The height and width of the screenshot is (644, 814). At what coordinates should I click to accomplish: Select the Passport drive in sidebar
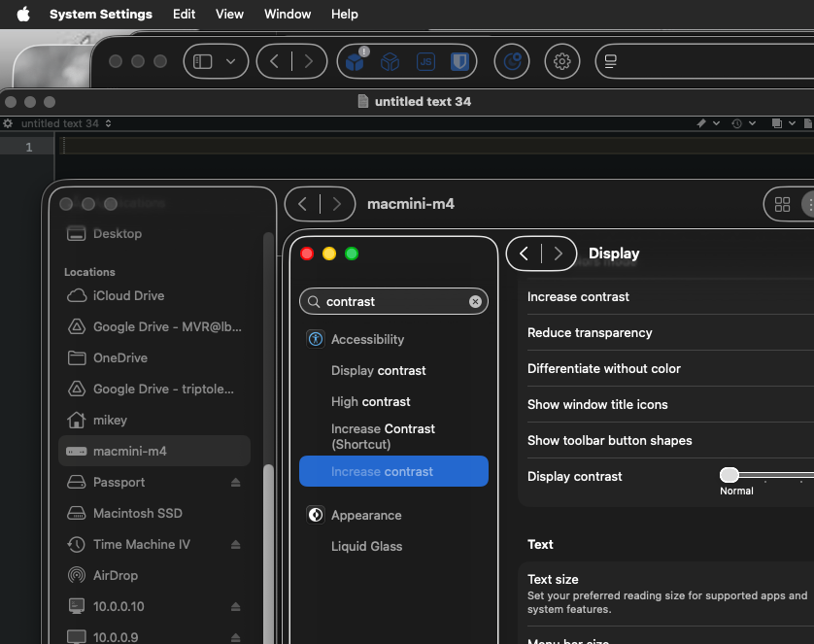pos(154,482)
